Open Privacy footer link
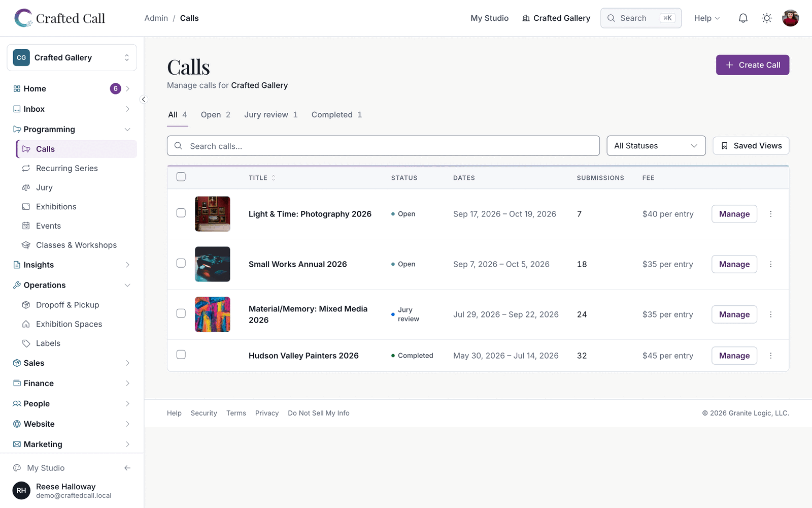The height and width of the screenshot is (508, 812). tap(267, 414)
